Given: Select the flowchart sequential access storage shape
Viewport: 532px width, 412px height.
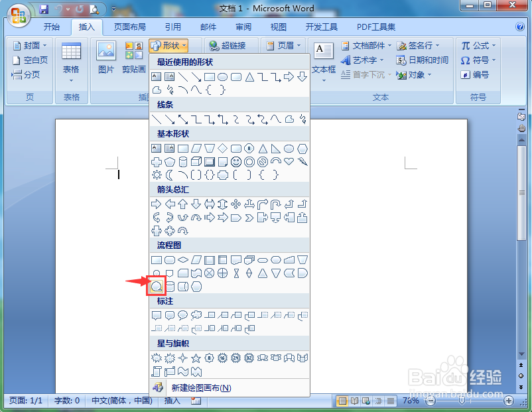Looking at the screenshot, I should point(157,287).
